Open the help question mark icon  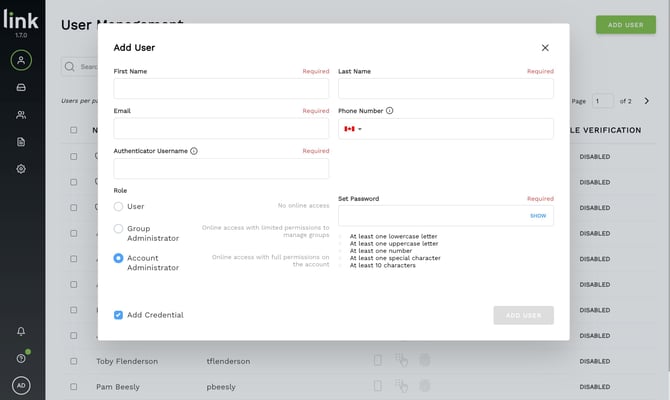click(x=21, y=358)
